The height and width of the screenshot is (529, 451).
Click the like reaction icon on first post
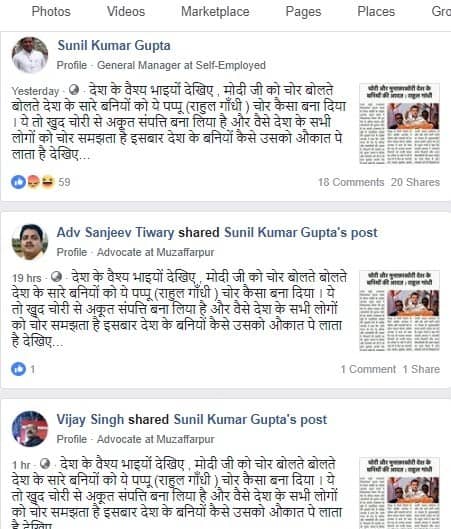(x=18, y=182)
